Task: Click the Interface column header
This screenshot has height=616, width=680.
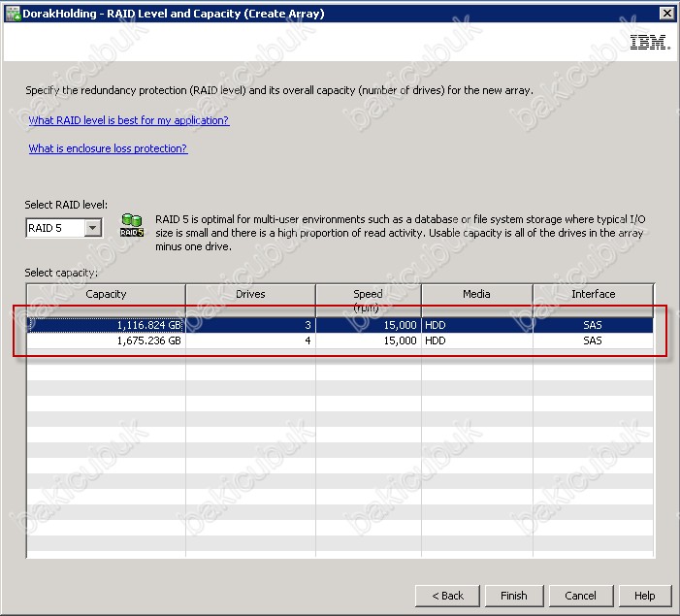Action: click(x=594, y=300)
